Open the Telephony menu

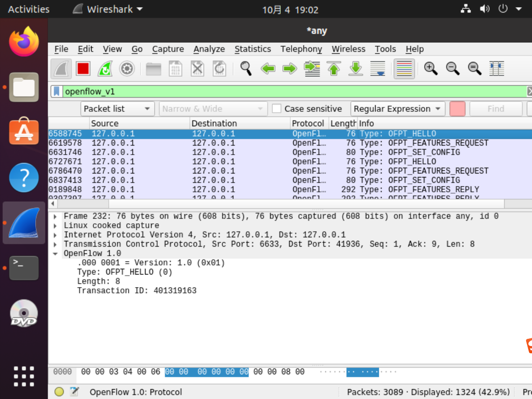click(x=301, y=49)
